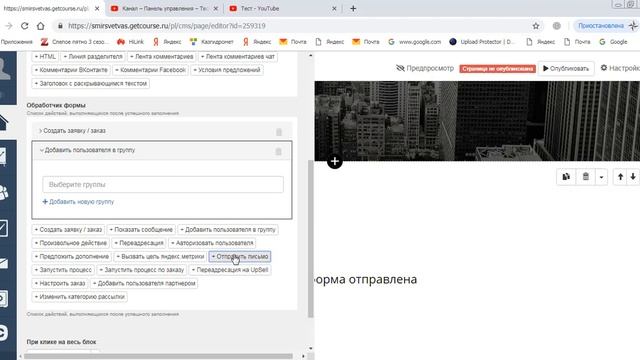
Task: Delete the expanded 'Добавить пользователя в группу' action via trash
Action: coord(278,151)
